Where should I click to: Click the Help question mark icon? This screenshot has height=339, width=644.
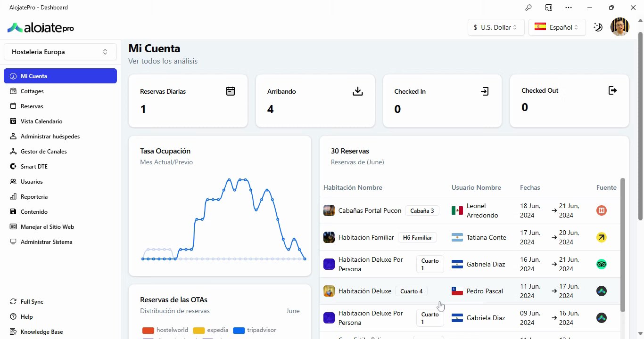[13, 317]
